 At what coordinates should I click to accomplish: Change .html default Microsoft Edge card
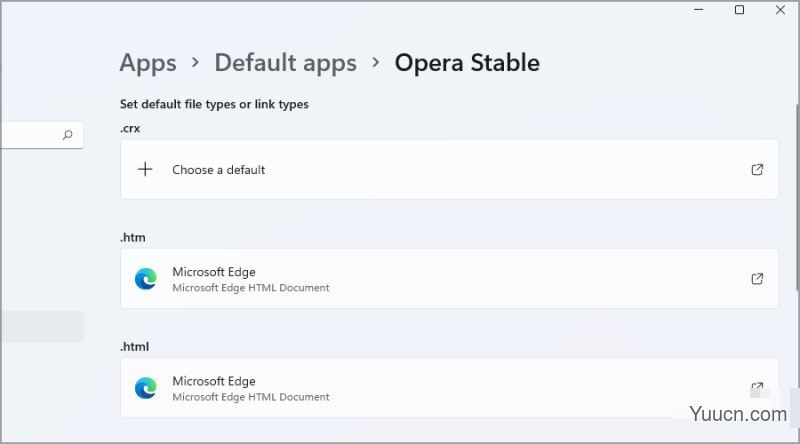(449, 388)
